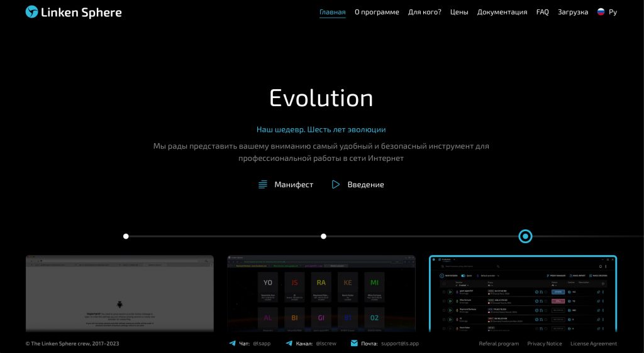This screenshot has height=353, width=644.
Task: Open the Главная navigation item
Action: (332, 13)
